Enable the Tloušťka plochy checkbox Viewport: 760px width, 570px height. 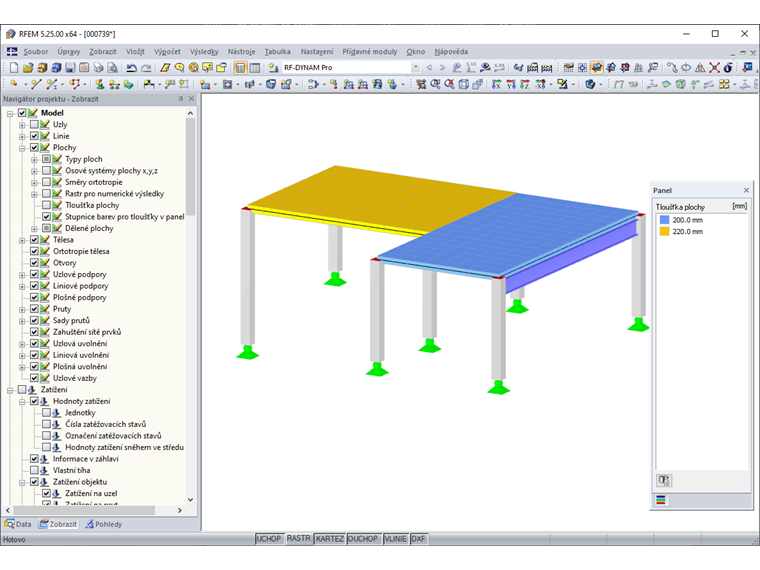coord(47,206)
